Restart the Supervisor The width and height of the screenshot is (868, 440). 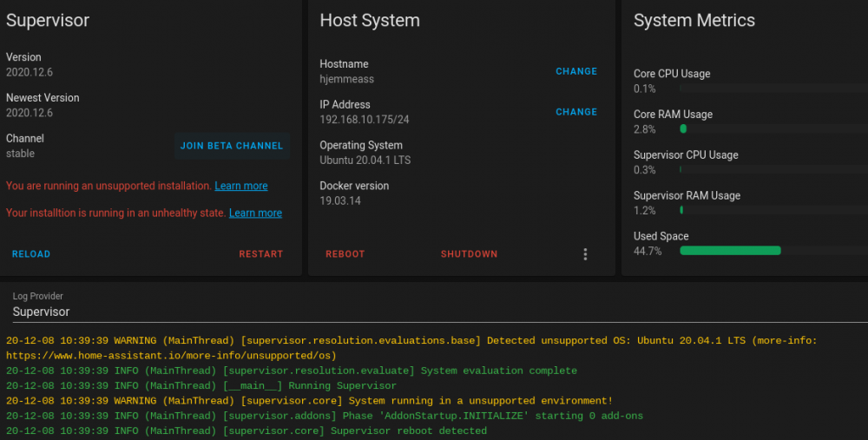pos(261,254)
